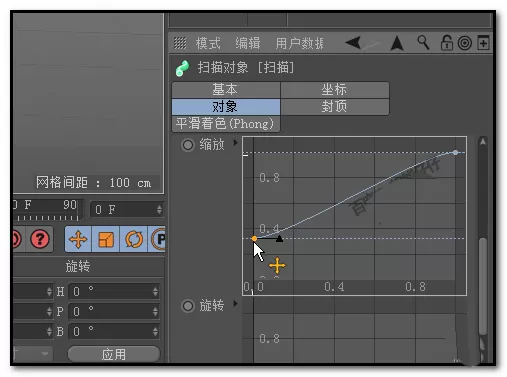Toggle the 旋转 animation circle
This screenshot has height=377, width=507.
pos(188,306)
